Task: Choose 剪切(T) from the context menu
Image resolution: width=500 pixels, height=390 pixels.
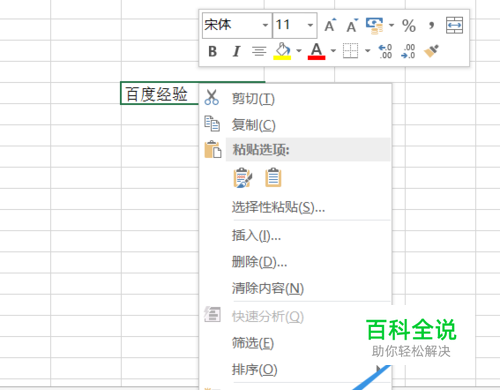Action: [295, 98]
